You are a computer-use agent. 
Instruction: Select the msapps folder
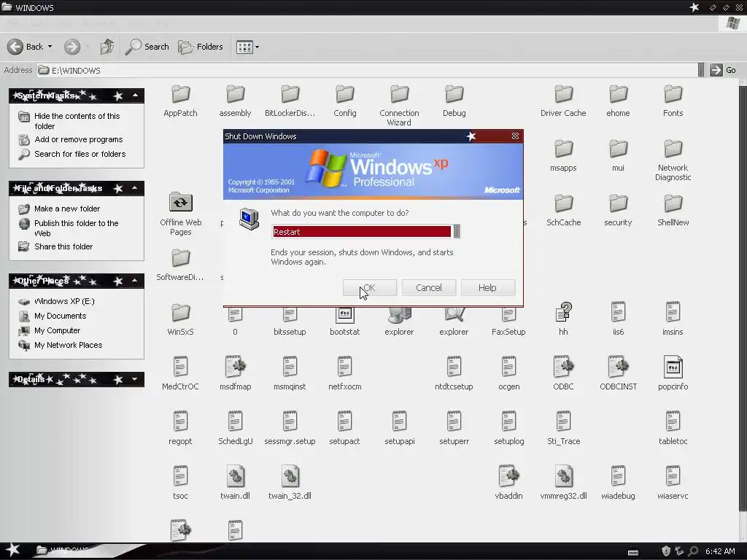[563, 155]
